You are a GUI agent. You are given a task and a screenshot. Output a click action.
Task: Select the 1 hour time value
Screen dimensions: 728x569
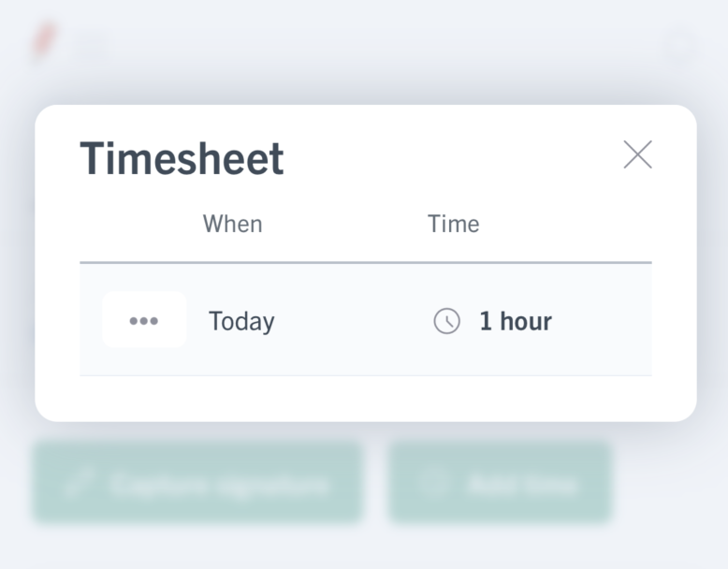coord(516,321)
